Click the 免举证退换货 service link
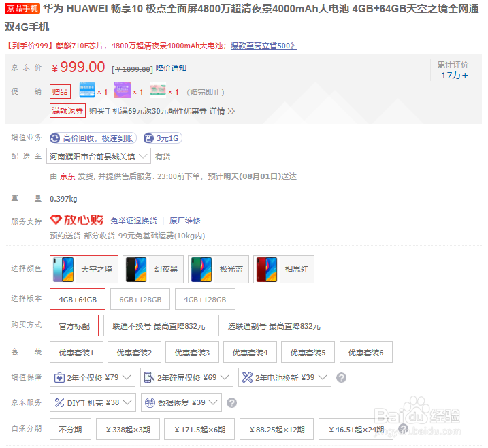 pos(134,221)
